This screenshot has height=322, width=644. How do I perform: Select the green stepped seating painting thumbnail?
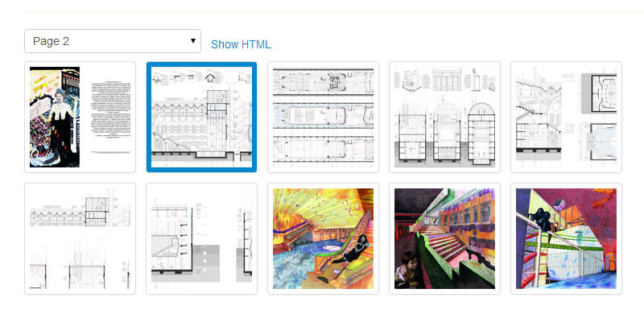[x=444, y=238]
